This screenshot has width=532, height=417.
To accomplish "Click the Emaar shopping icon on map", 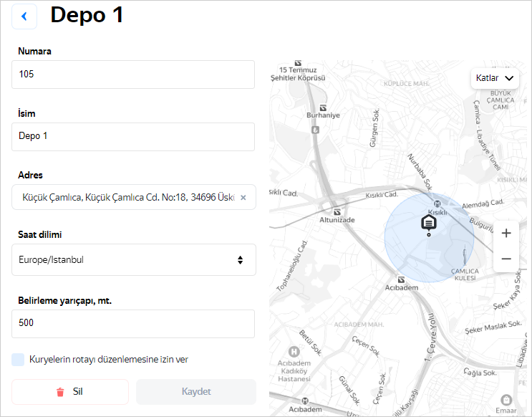I will [506, 399].
